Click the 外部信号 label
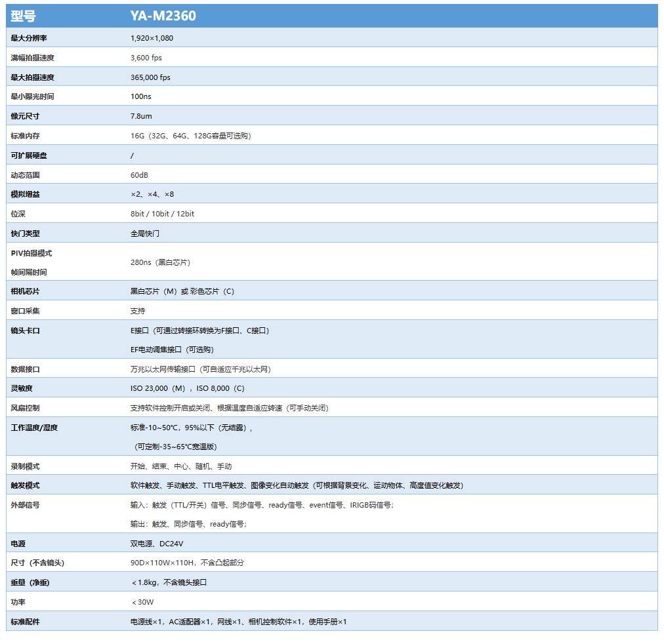The width and height of the screenshot is (664, 644). [25, 505]
